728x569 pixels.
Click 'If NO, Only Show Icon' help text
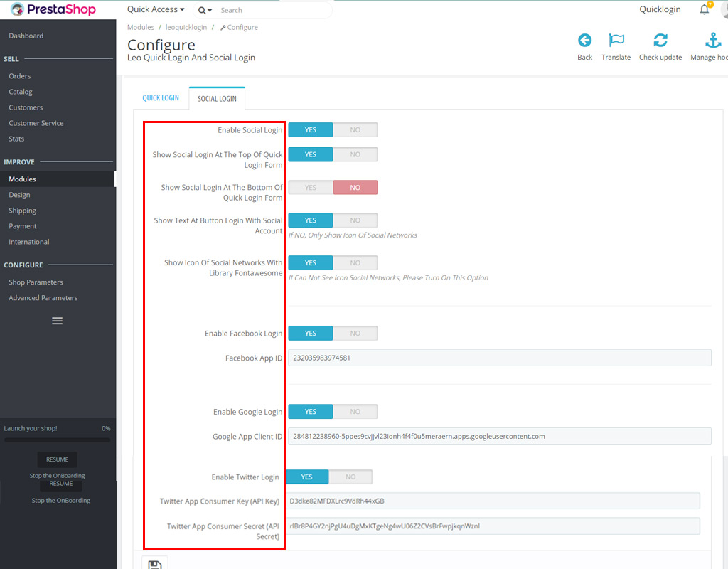point(353,235)
